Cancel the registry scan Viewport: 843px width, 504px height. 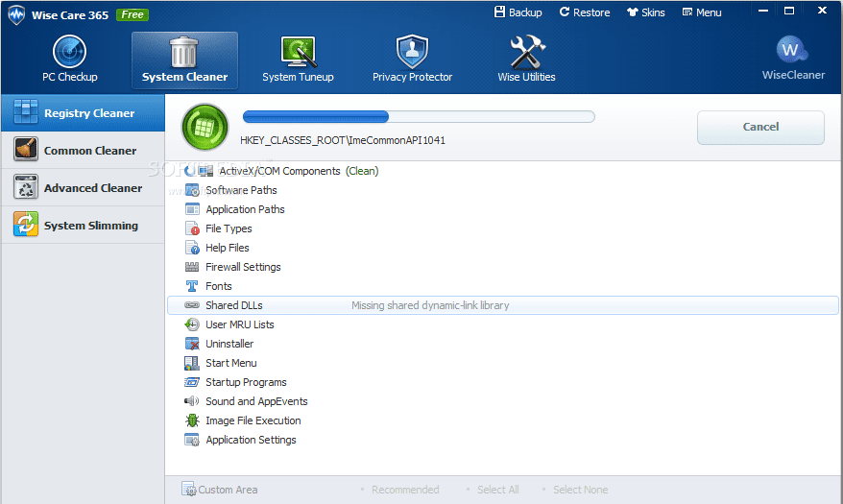coord(760,128)
